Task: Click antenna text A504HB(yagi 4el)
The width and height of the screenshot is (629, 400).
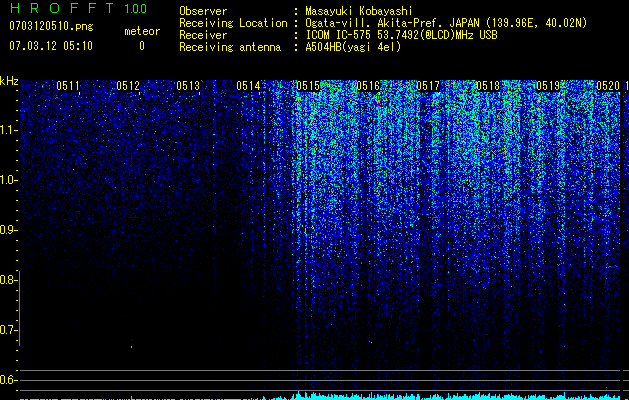Action: [x=353, y=47]
